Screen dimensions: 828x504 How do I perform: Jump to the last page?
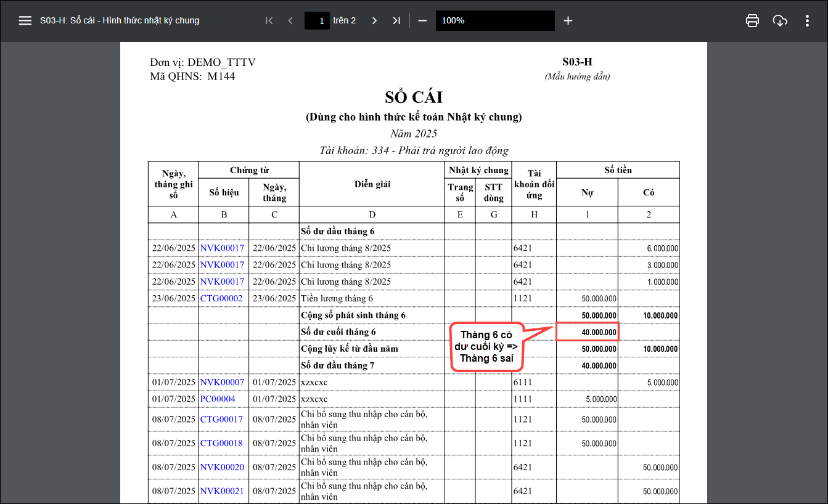[396, 20]
